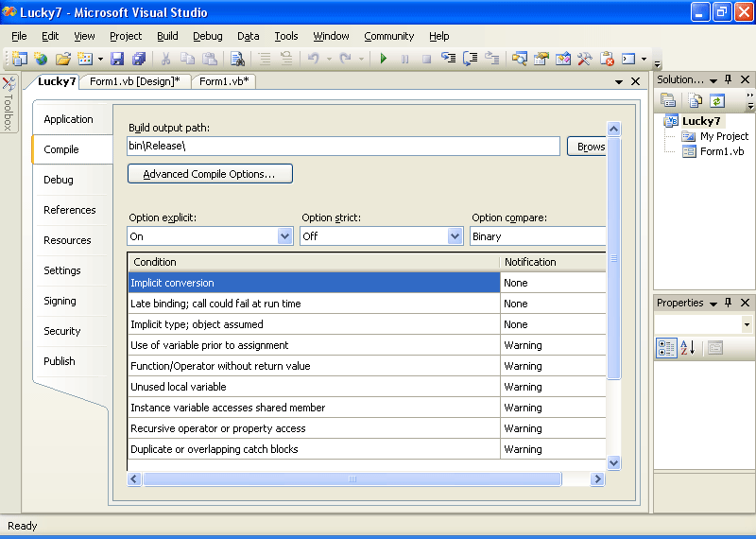Screen dimensions: 756x539
Task: Click the Advanced Compile Options button
Action: point(210,174)
